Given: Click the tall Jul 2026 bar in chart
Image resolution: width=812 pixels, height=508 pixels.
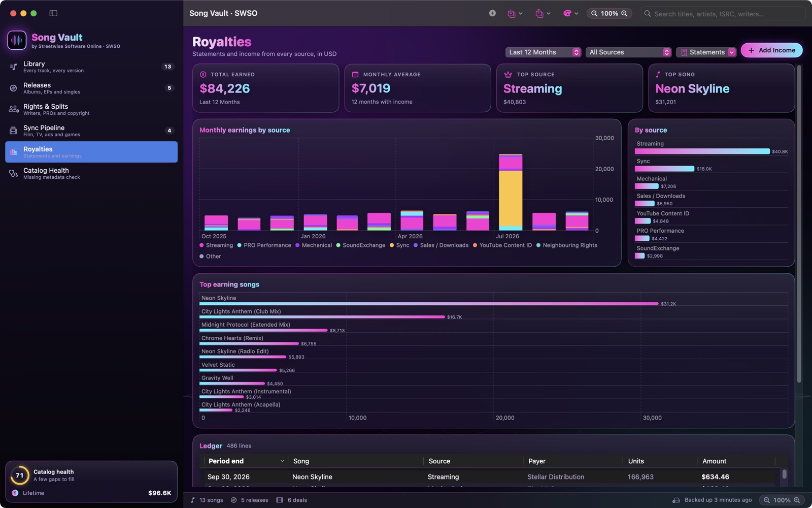Looking at the screenshot, I should (x=511, y=192).
